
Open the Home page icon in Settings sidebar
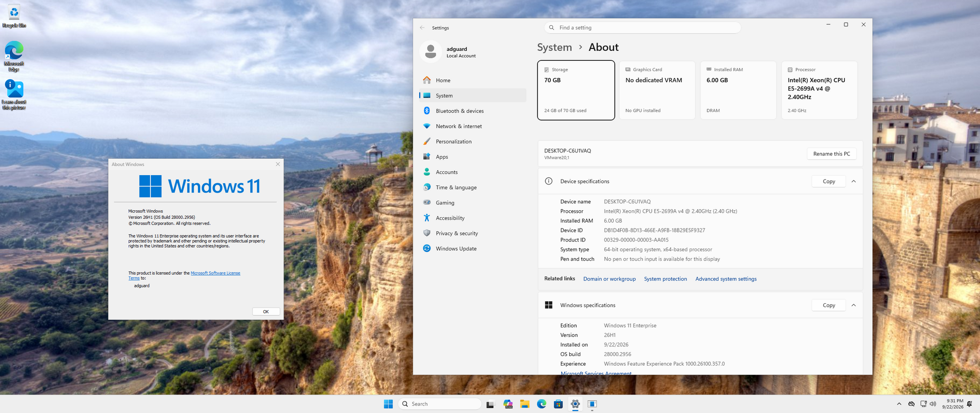(x=427, y=80)
